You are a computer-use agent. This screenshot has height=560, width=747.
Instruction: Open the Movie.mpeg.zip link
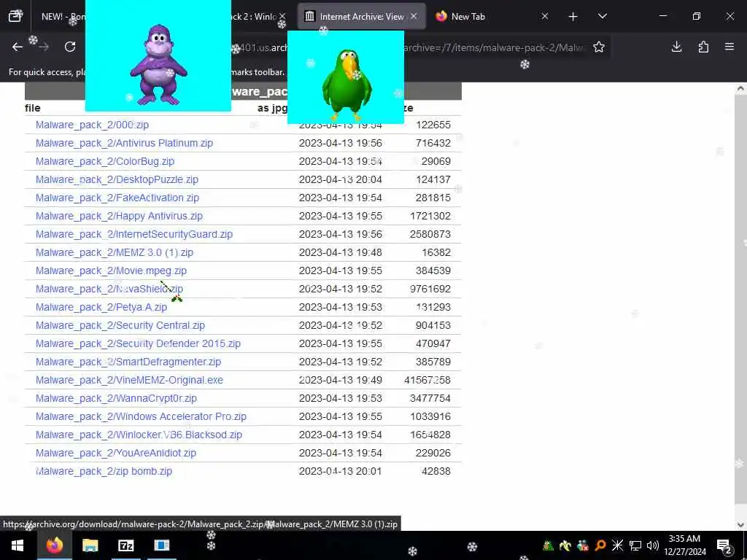pyautogui.click(x=111, y=271)
